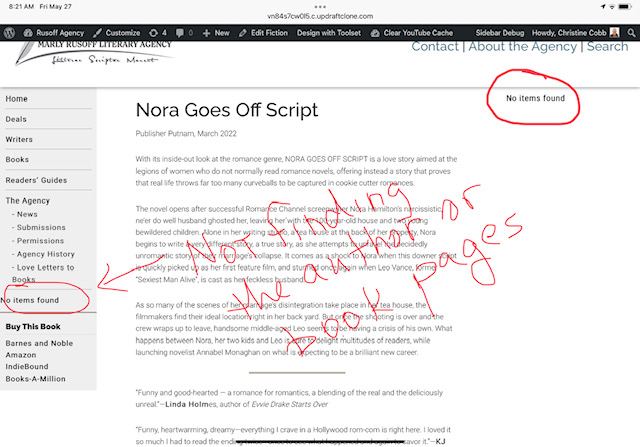
Task: Open the Books-A-Million purchase link
Action: (36, 379)
